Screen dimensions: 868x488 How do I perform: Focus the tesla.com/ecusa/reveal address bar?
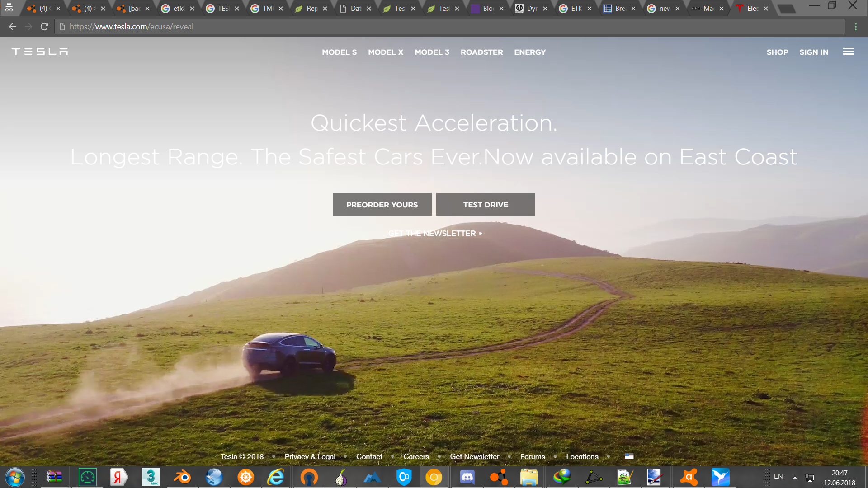pyautogui.click(x=449, y=27)
